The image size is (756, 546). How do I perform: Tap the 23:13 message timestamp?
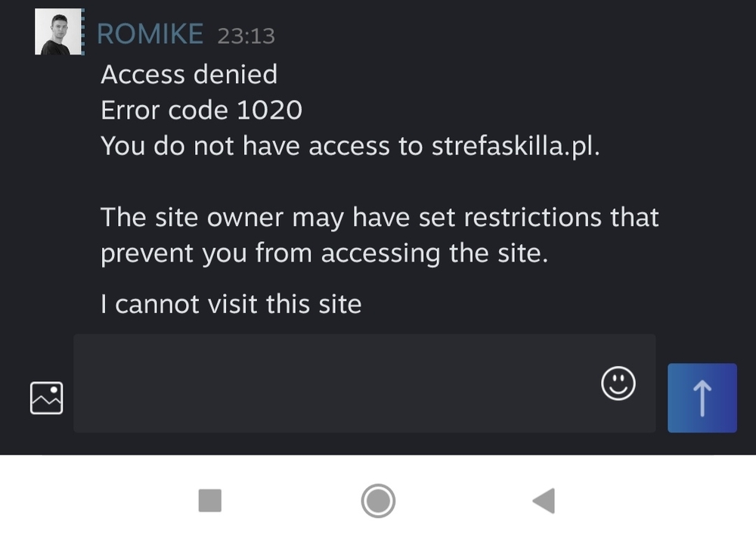[246, 36]
